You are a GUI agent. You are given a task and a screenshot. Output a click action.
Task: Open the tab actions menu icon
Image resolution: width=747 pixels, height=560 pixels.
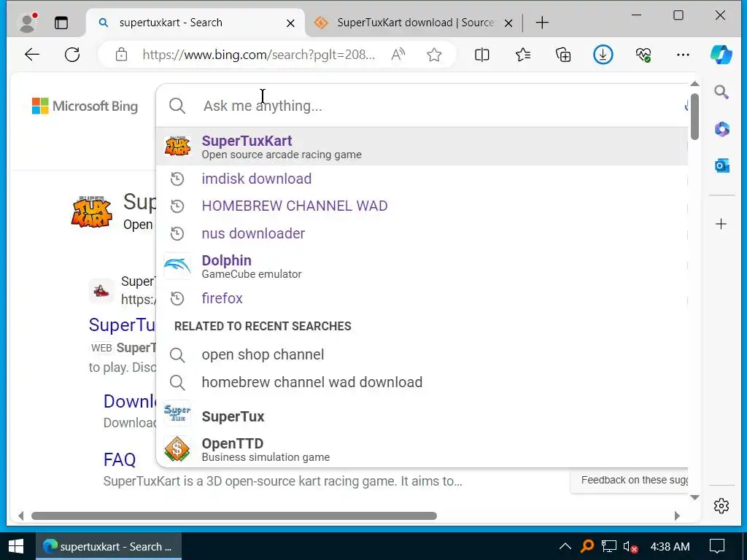pos(61,23)
